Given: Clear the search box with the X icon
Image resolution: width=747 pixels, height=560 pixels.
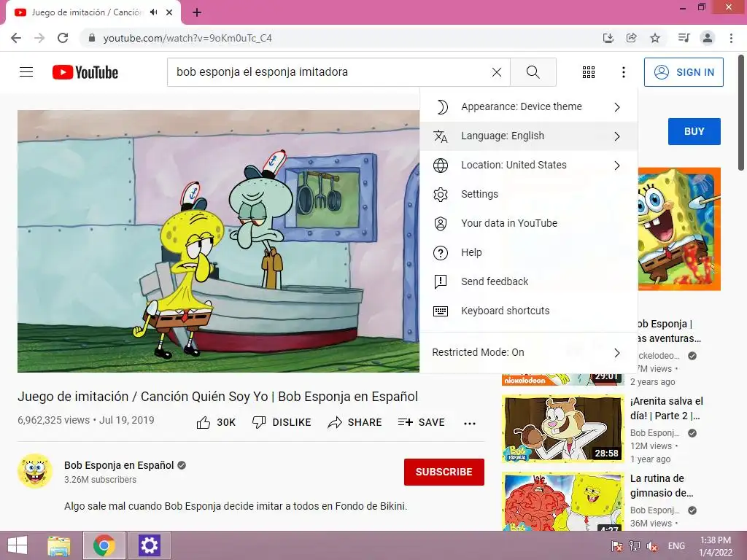Looking at the screenshot, I should coord(496,72).
